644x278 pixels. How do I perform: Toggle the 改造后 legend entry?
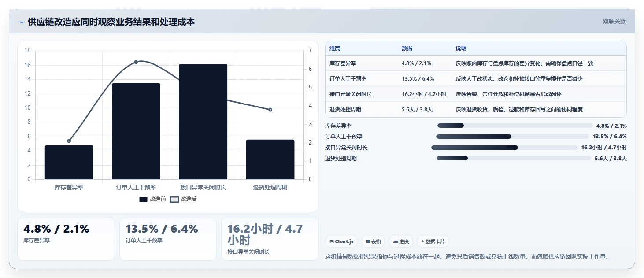pos(183,199)
